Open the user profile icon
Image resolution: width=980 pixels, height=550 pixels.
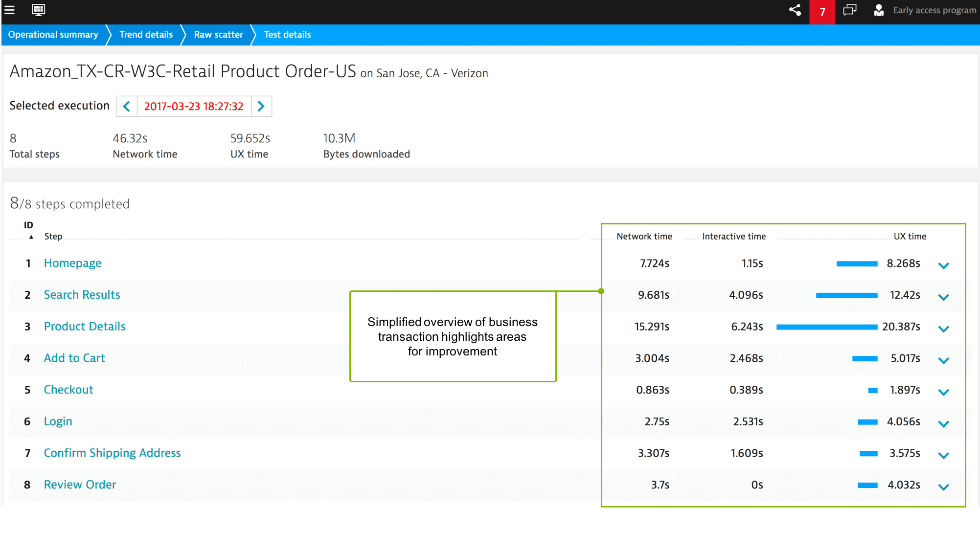click(x=879, y=10)
